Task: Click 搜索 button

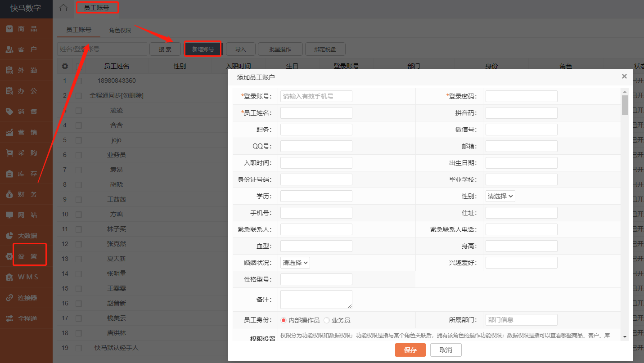Action: click(165, 49)
